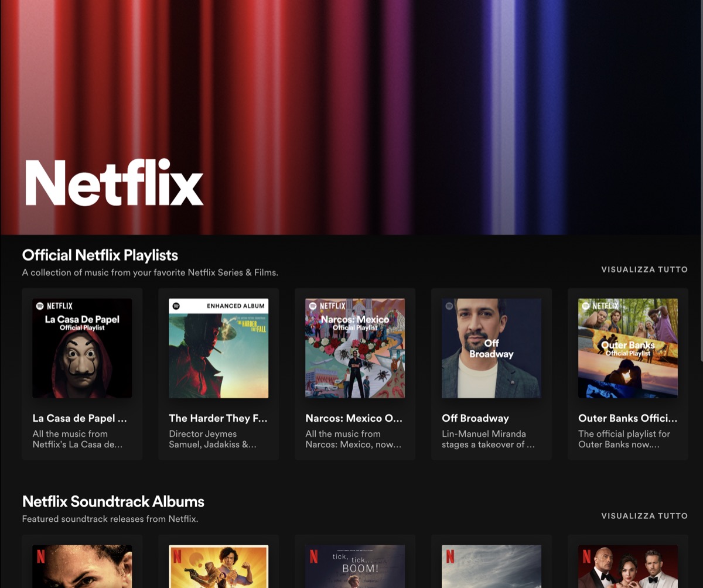Image resolution: width=703 pixels, height=588 pixels.
Task: Open the soundtrack album showing three actors
Action: 628,566
